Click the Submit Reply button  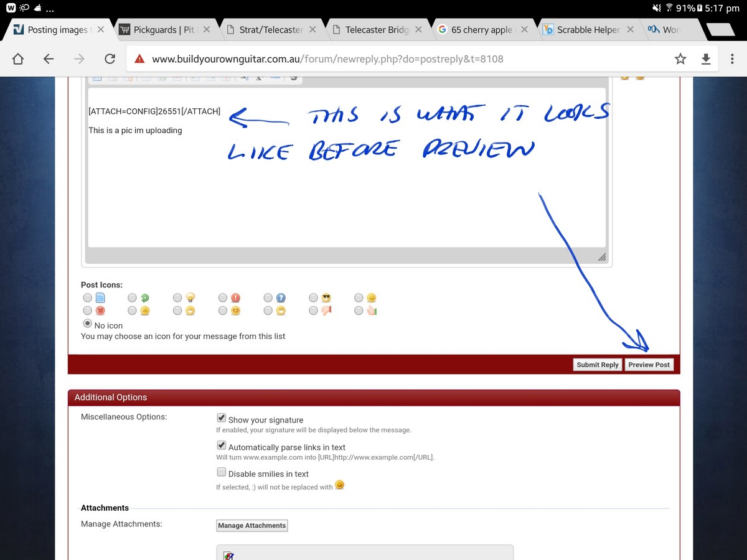click(x=597, y=365)
